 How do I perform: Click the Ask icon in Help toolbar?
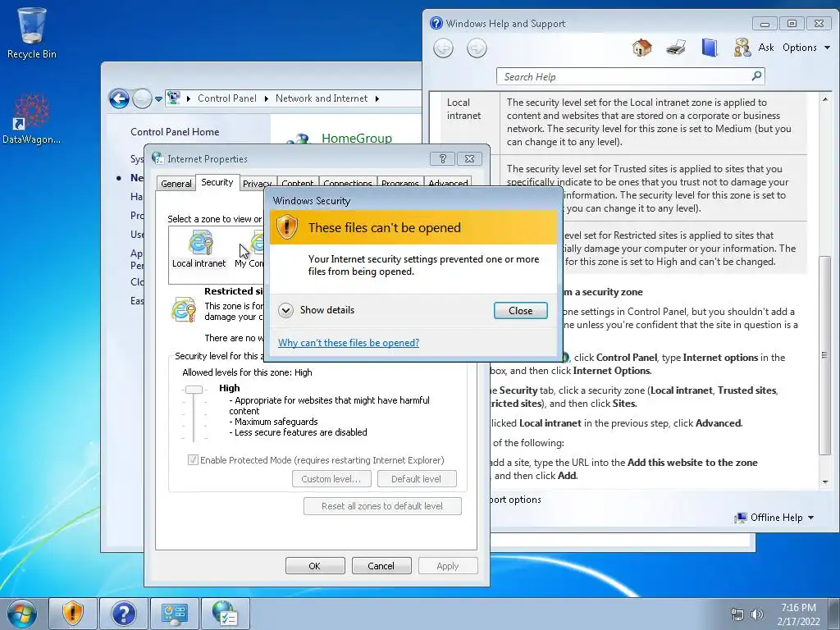[x=742, y=48]
